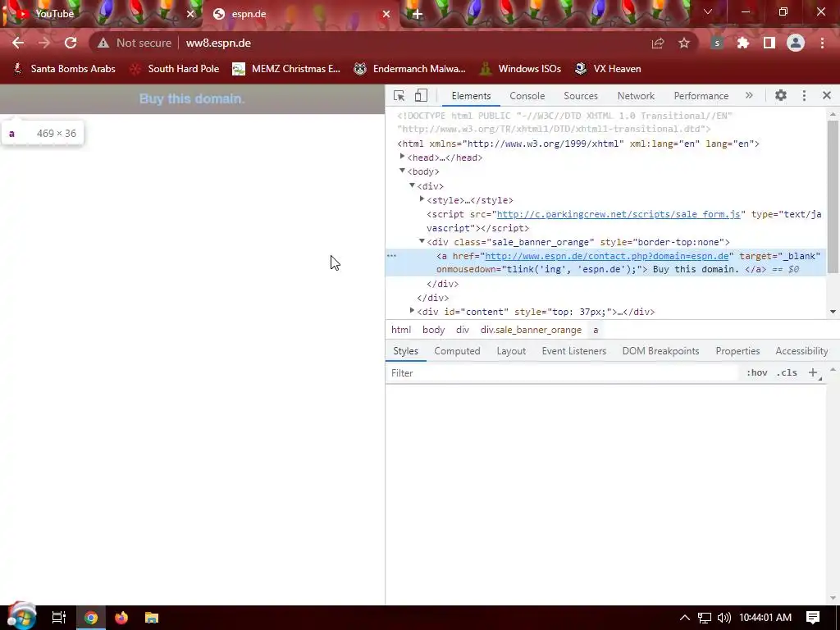Switch to the Sources tab
This screenshot has width=840, height=630.
(580, 96)
